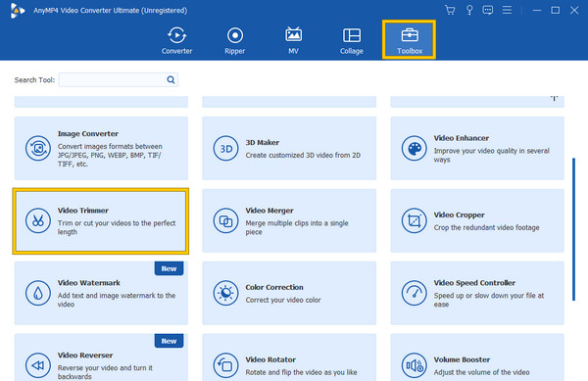Click 'Improve your video quality' description

491,155
